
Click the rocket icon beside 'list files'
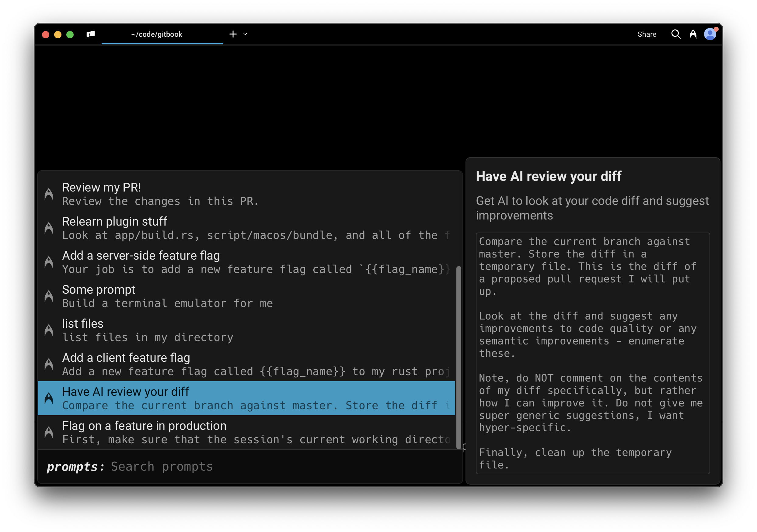(x=48, y=330)
